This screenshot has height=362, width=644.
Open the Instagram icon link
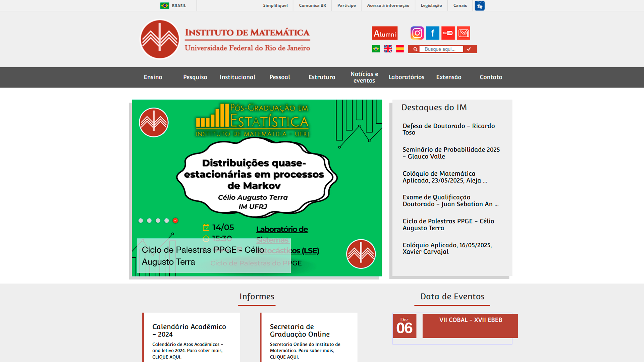click(417, 33)
